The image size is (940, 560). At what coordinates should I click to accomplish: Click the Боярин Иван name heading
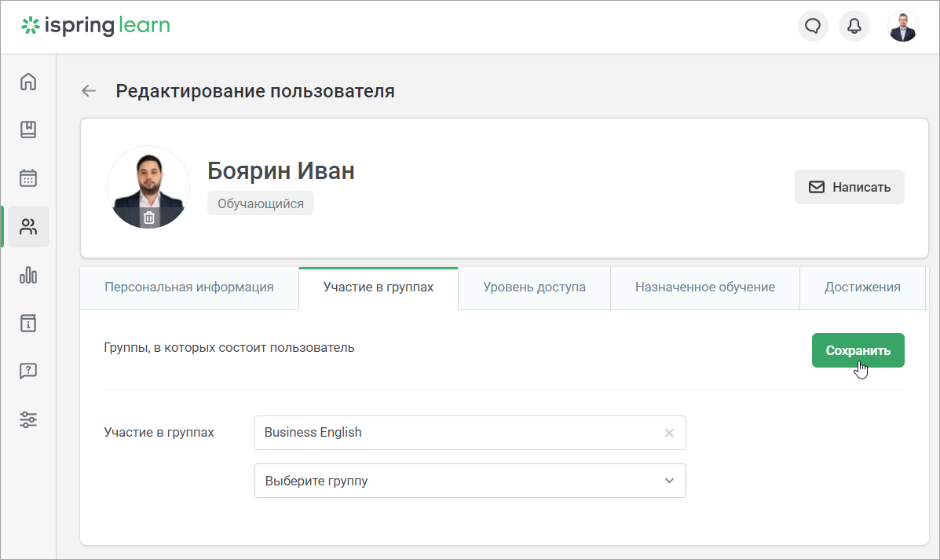click(281, 171)
